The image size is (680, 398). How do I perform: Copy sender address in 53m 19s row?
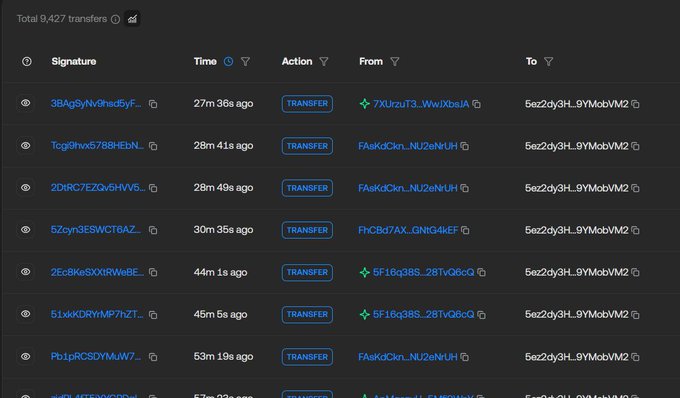coord(464,357)
